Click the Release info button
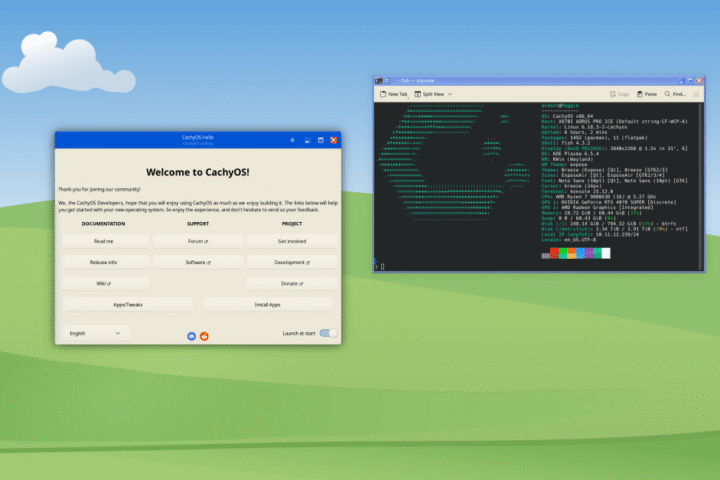This screenshot has height=480, width=720. tap(103, 262)
